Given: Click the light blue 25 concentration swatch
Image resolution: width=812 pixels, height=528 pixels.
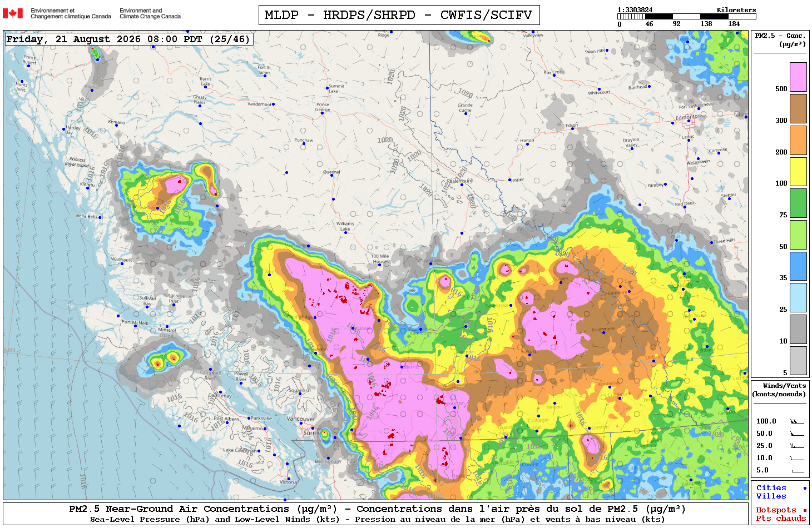Looking at the screenshot, I should point(798,297).
